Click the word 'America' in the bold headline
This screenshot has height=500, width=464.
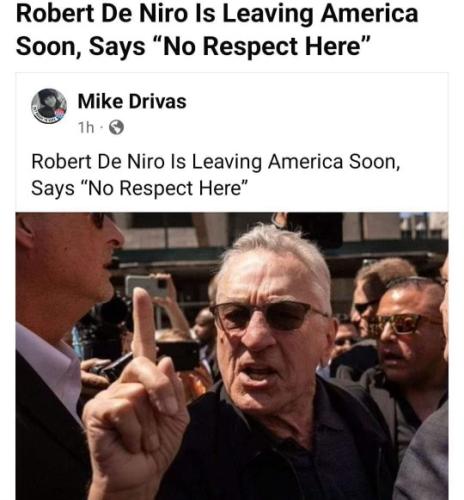point(369,13)
